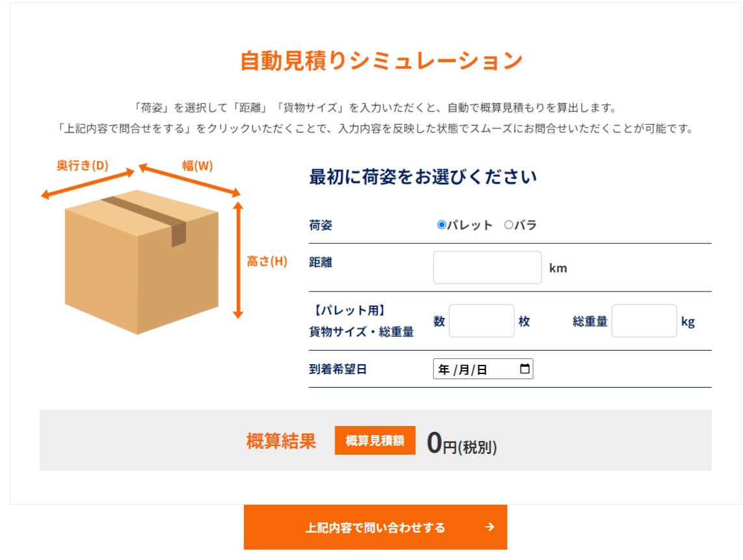
Task: Click the 概算結果 orange heading text
Action: 281,440
